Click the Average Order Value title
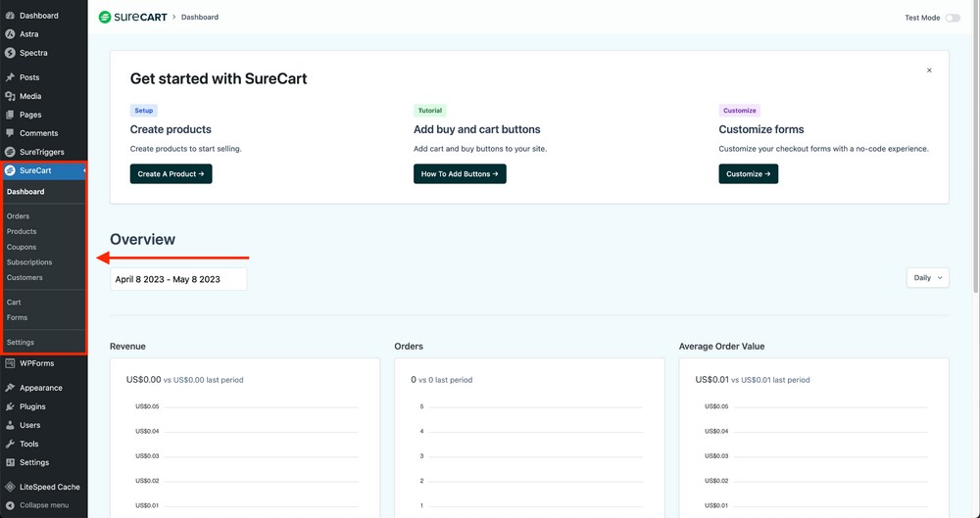 [722, 347]
